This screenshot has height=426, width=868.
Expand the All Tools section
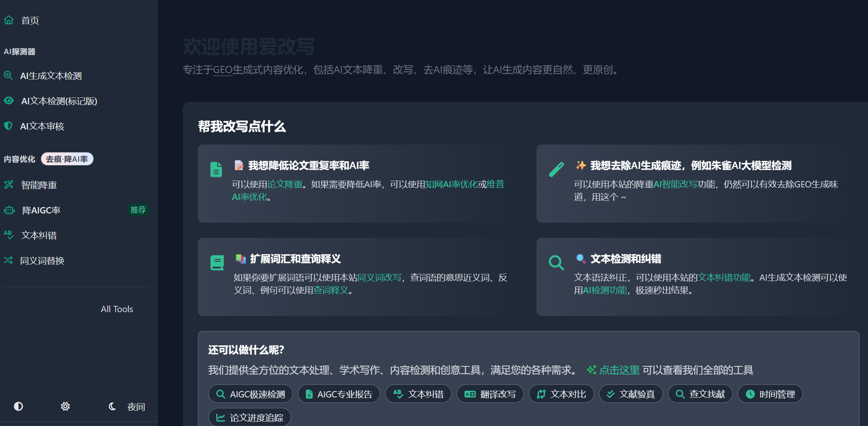tap(117, 309)
